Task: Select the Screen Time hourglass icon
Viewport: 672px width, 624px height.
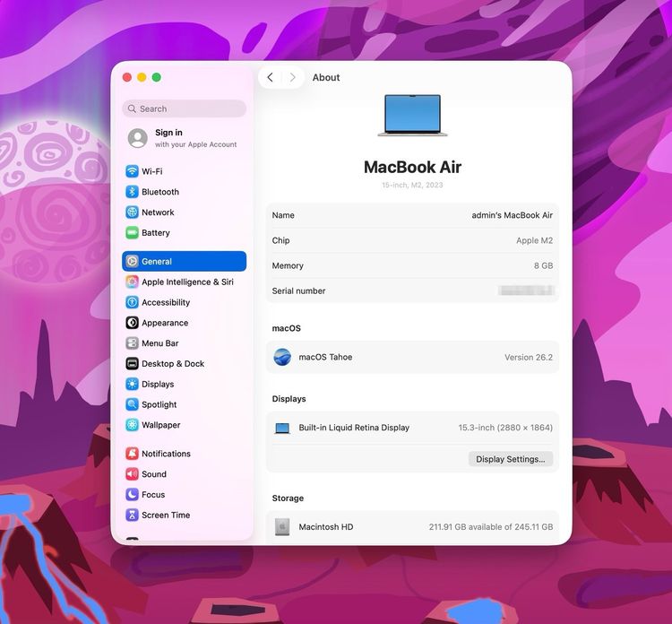Action: pyautogui.click(x=132, y=515)
